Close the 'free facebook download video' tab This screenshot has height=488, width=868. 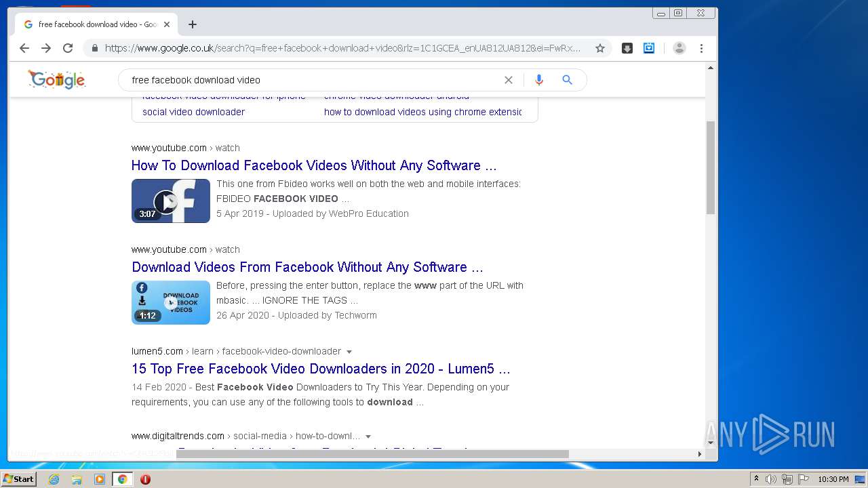click(x=167, y=24)
